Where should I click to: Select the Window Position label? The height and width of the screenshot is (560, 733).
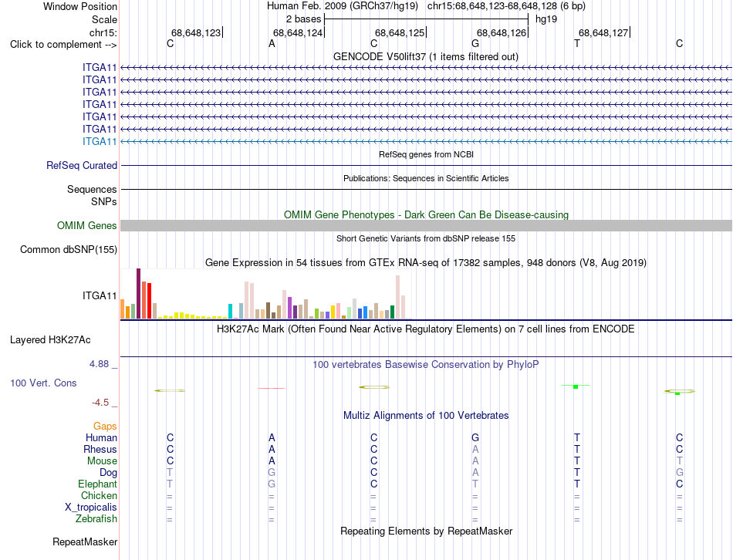pyautogui.click(x=80, y=6)
